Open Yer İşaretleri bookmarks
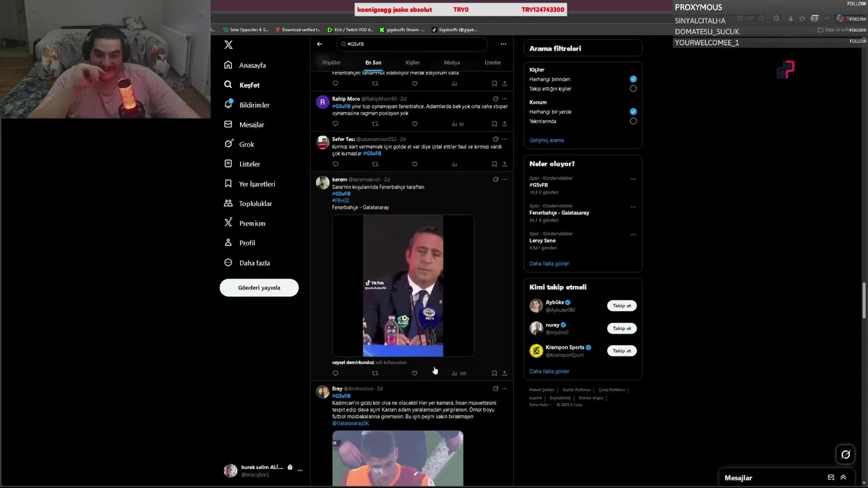868x488 pixels. pyautogui.click(x=250, y=184)
